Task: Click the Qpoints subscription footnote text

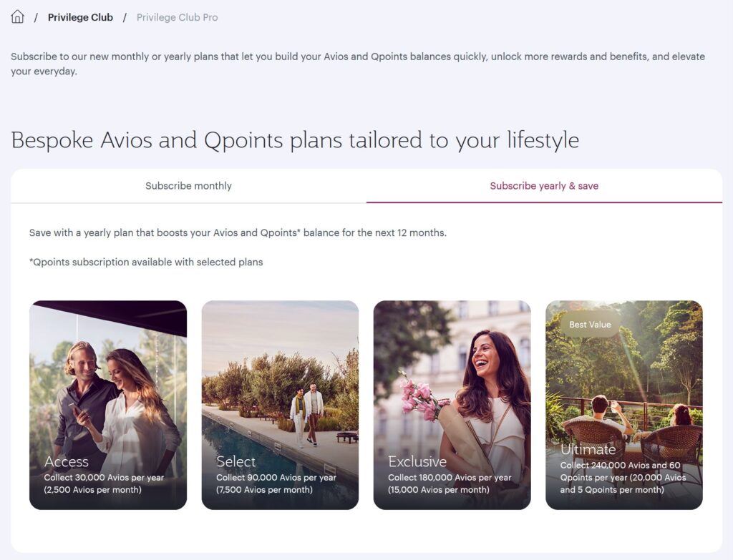Action: 146,262
